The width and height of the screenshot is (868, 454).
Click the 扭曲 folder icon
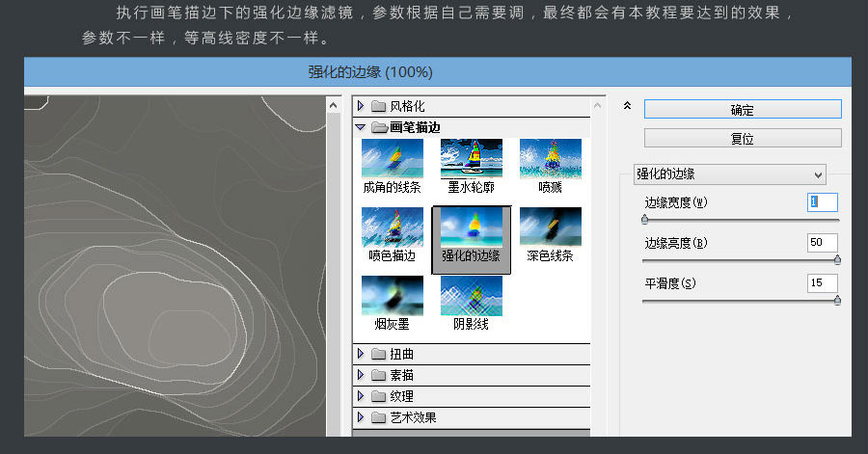click(x=379, y=354)
